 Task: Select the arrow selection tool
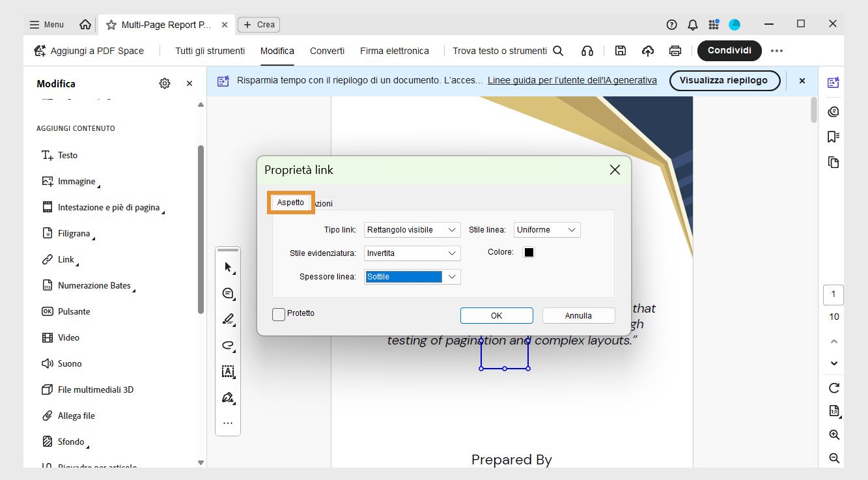coord(227,266)
